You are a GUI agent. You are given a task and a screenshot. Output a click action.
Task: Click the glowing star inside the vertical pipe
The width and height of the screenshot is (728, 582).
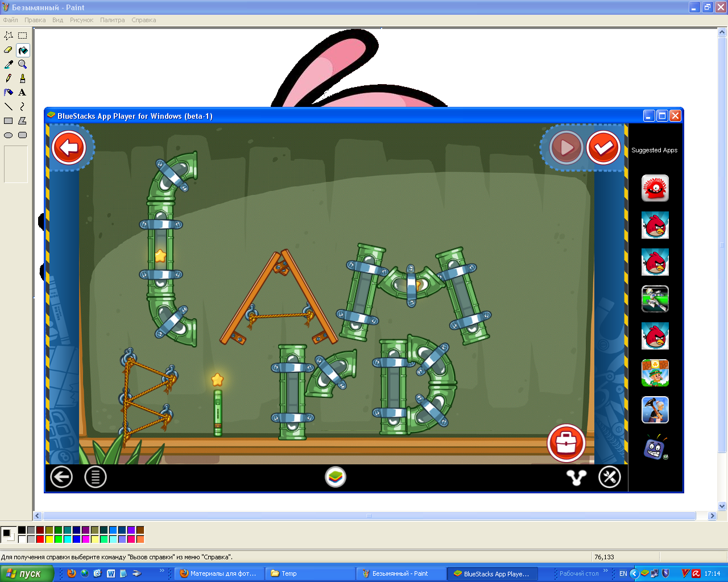coord(160,256)
